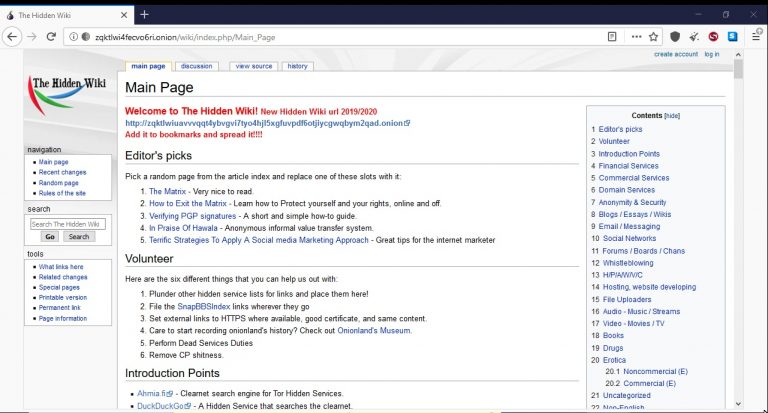Jump to Anonymity & Security in Contents

coord(632,202)
